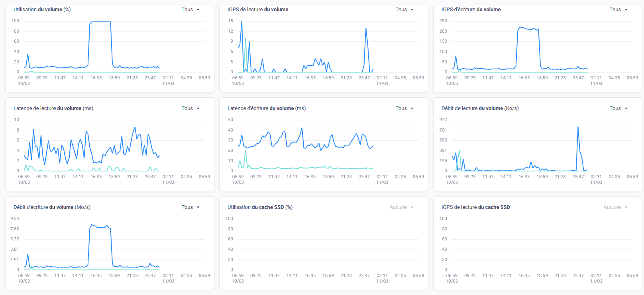The height and width of the screenshot is (295, 644).
Task: Click the peak near 23:47 in IOPS de lecture chart
Action: pyautogui.click(x=366, y=29)
